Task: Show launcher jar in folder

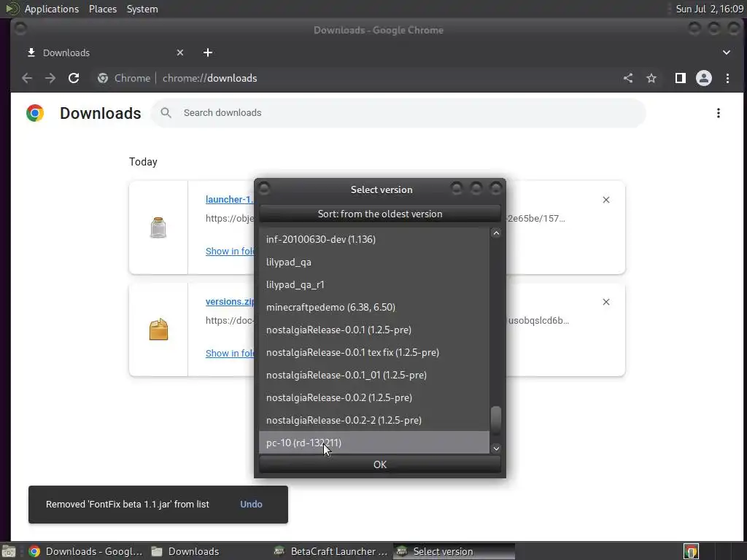Action: [x=230, y=251]
